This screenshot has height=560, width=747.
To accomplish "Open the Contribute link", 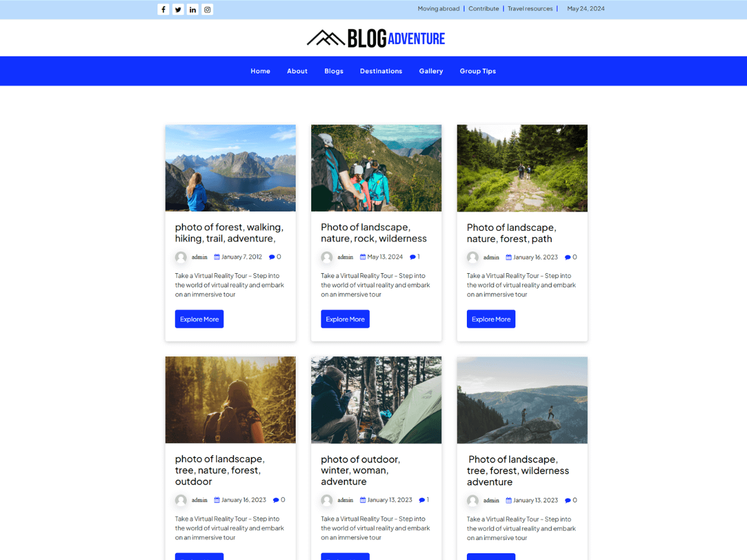I will pyautogui.click(x=484, y=9).
